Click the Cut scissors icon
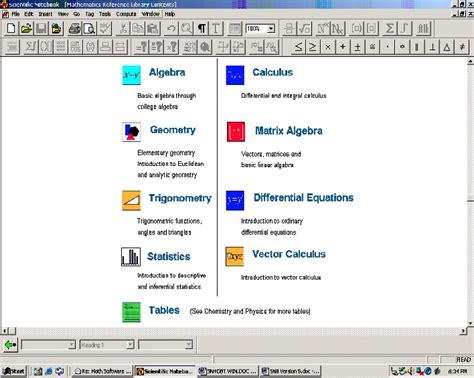Screen dimensions: 474x378 coord(123,29)
